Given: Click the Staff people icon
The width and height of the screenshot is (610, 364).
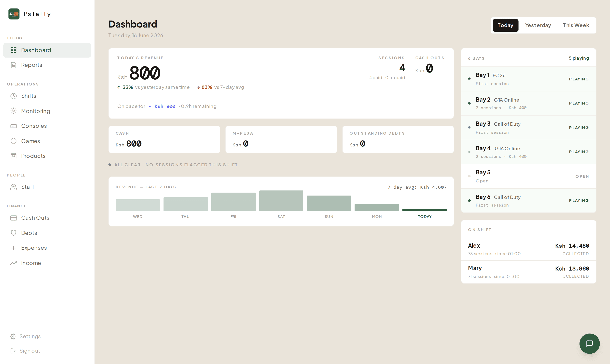Looking at the screenshot, I should (x=14, y=187).
